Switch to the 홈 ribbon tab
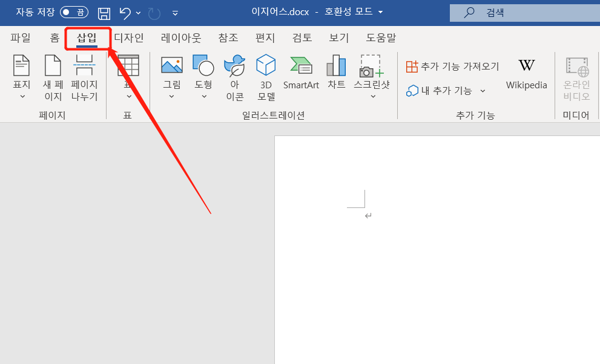The image size is (600, 364). 54,37
